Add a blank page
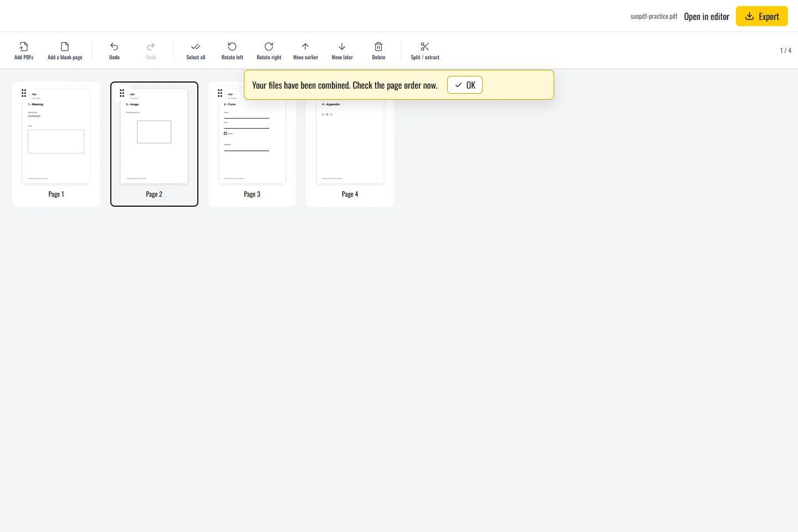This screenshot has width=798, height=532. (x=65, y=50)
